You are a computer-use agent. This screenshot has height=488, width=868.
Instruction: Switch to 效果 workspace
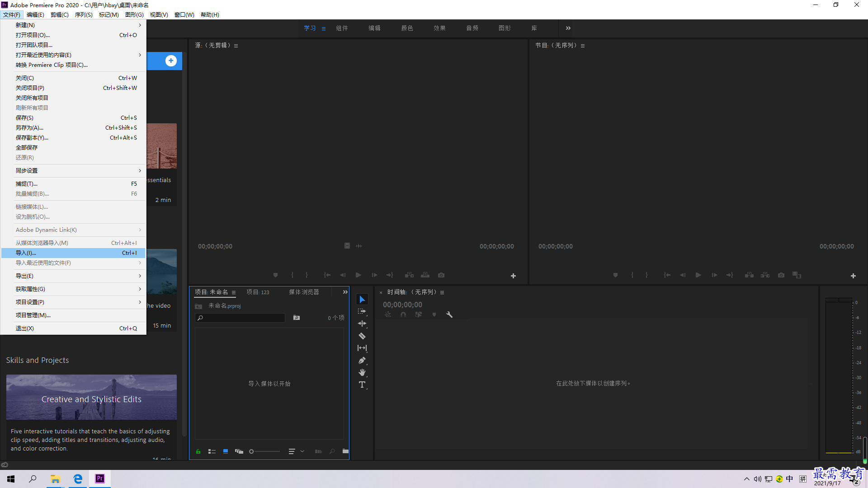tap(439, 28)
